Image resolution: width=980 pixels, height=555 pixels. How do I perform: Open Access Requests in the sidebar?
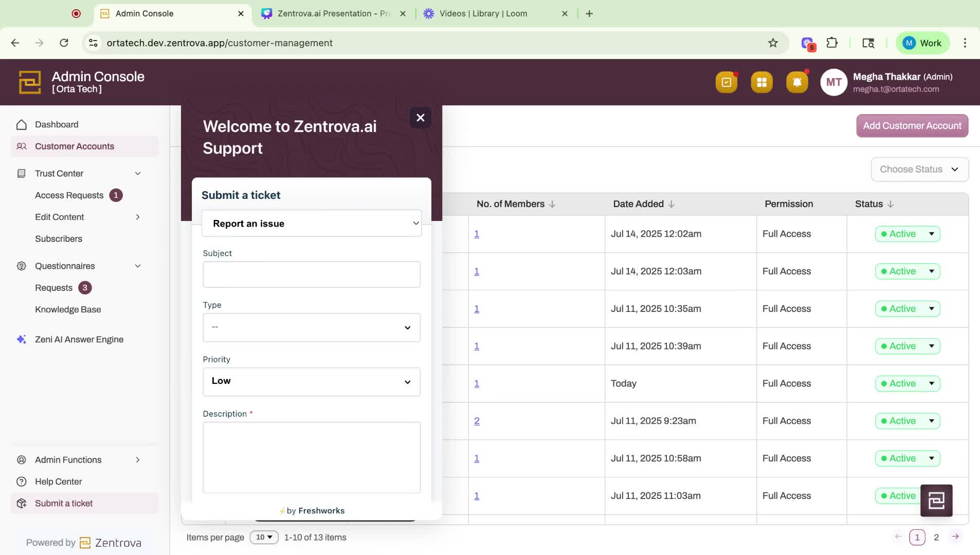(69, 195)
